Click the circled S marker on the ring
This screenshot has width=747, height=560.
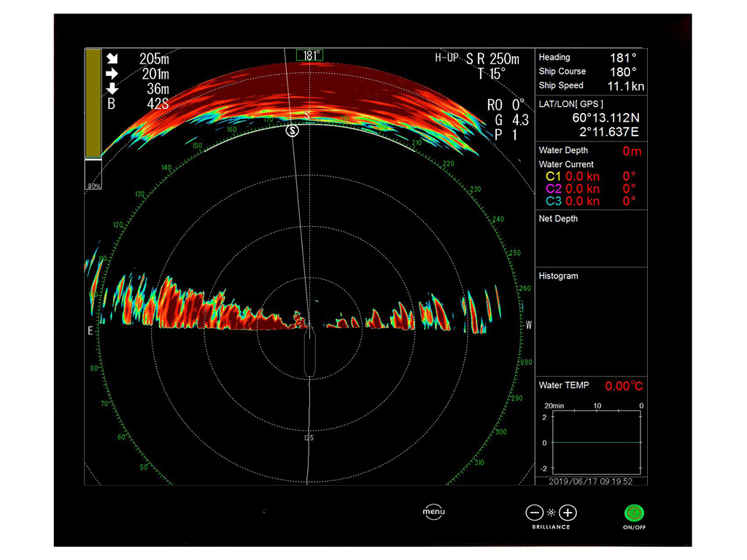point(293,131)
